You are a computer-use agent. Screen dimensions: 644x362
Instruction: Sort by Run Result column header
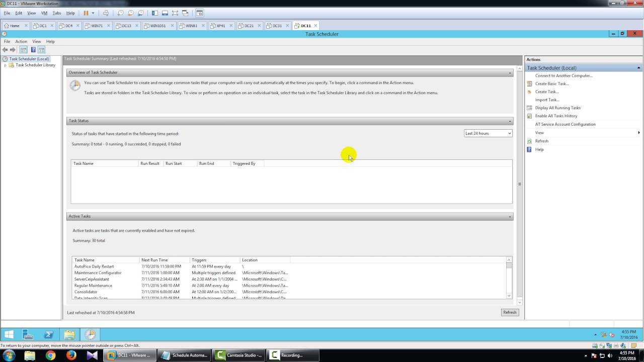click(151, 163)
